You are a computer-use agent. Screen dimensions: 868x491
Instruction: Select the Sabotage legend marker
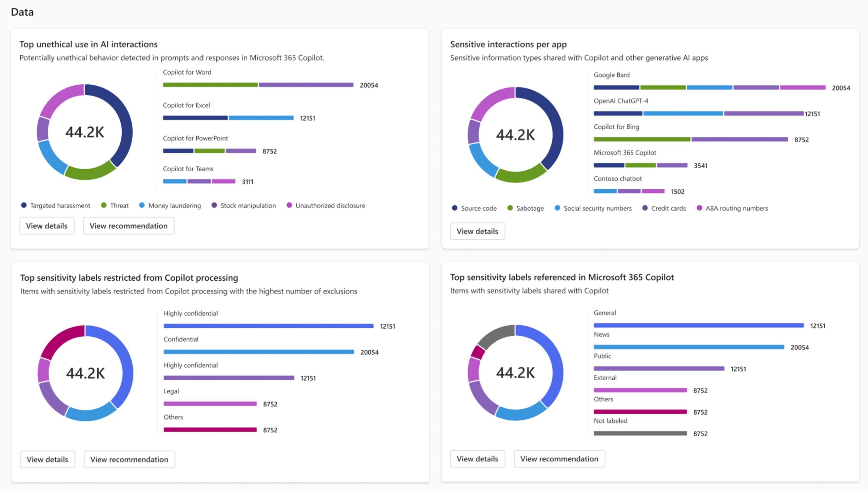510,208
